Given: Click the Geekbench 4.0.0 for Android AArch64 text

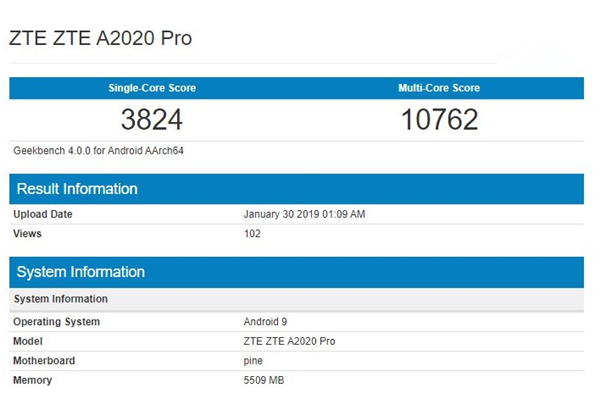Looking at the screenshot, I should coord(98,151).
